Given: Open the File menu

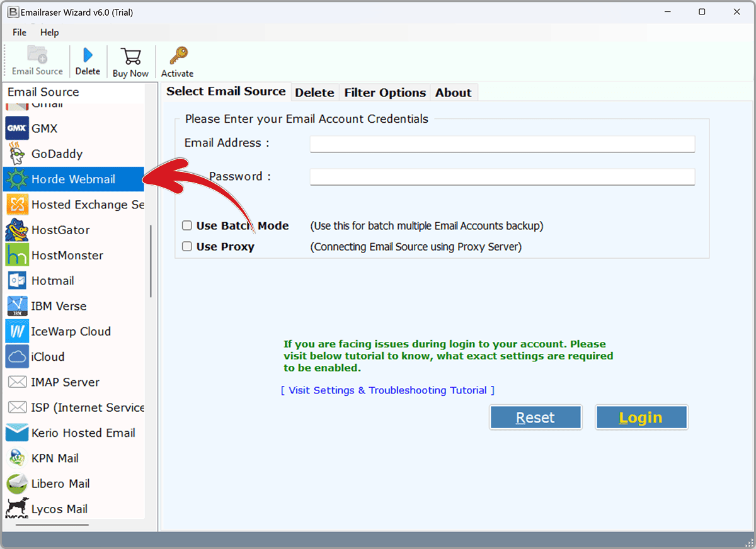Looking at the screenshot, I should [20, 32].
